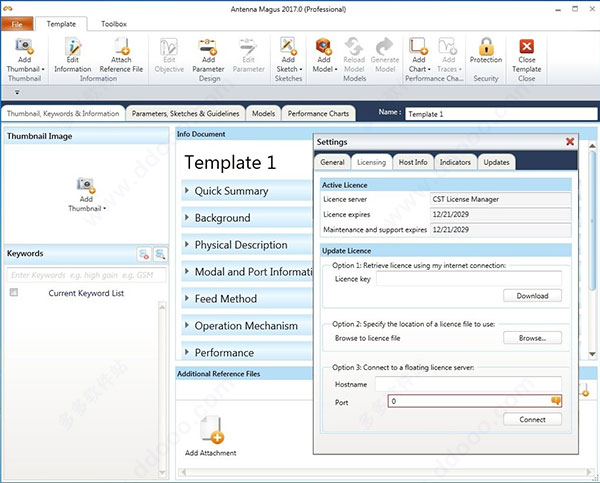Image resolution: width=600 pixels, height=483 pixels.
Task: Expand the Operation Mechanism section
Action: tap(245, 326)
